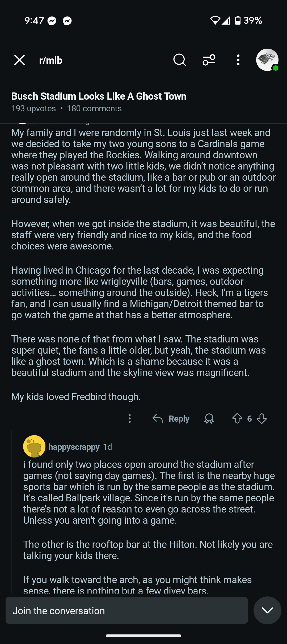Upvote the comment with 6 points

237,419
